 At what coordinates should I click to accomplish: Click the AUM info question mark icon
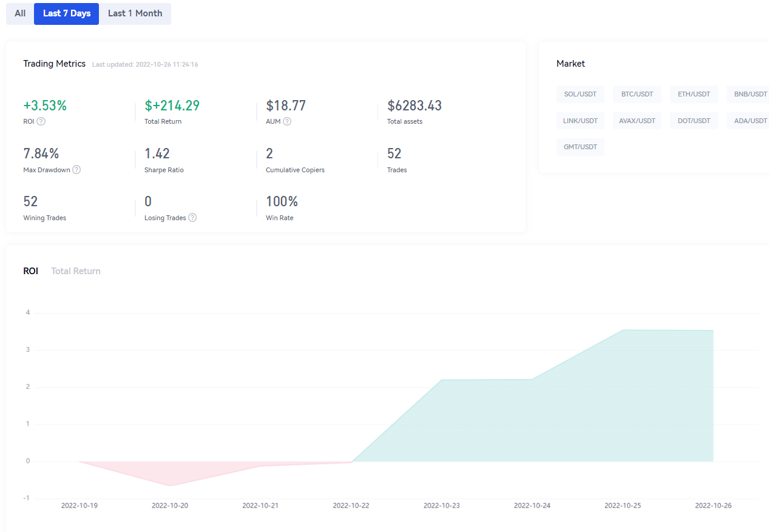coord(287,121)
